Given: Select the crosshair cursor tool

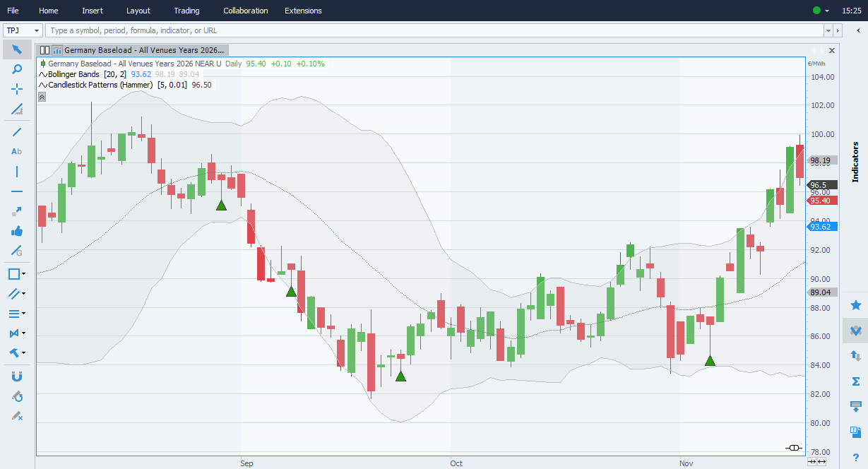Looking at the screenshot, I should (x=17, y=89).
